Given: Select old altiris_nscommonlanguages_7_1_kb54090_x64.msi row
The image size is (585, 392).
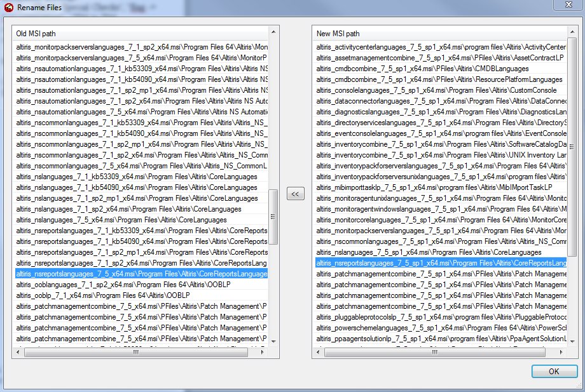Looking at the screenshot, I should 141,133.
